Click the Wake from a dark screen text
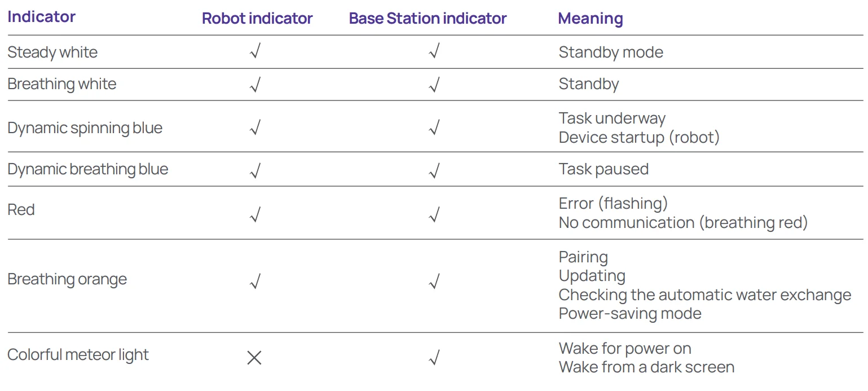 646,367
